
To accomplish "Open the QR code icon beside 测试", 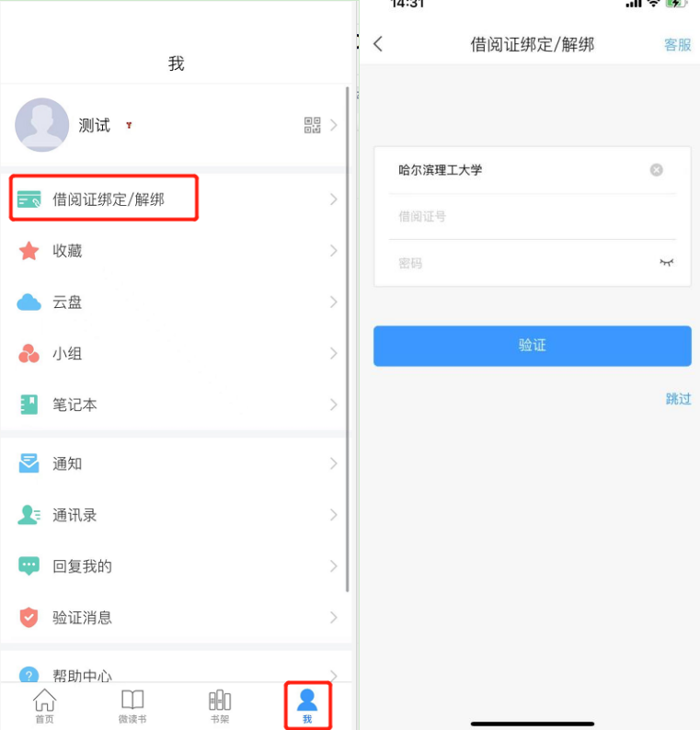I will click(x=312, y=125).
